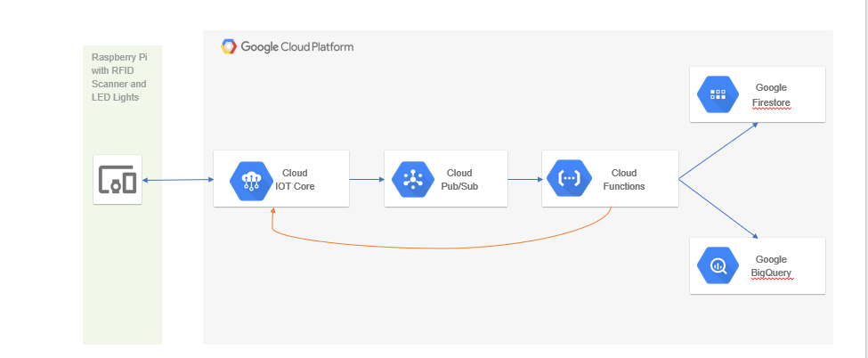
Task: Click the Raspberry Pi device icon
Action: [x=118, y=180]
